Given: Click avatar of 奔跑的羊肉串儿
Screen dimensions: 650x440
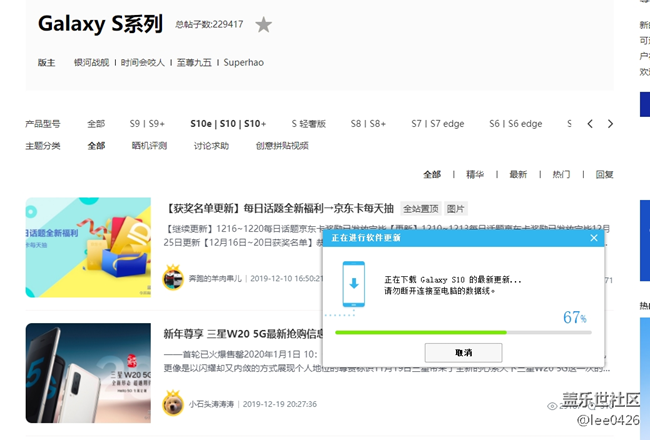Looking at the screenshot, I should tap(172, 278).
